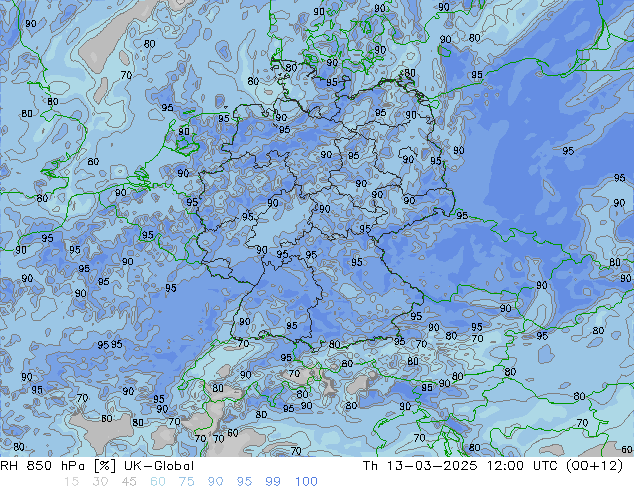This screenshot has height=490, width=634.
Task: Select the 95 value in the color legend
Action: click(x=244, y=482)
